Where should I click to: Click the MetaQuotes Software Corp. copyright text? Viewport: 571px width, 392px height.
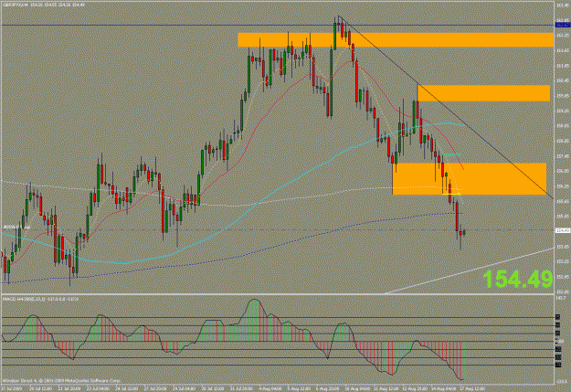pos(61,380)
